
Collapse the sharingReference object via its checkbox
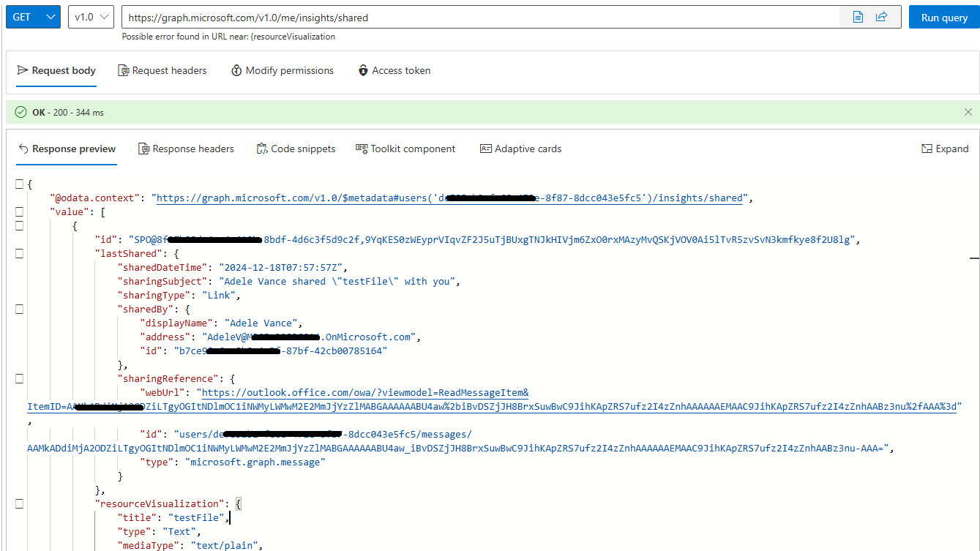click(x=19, y=378)
